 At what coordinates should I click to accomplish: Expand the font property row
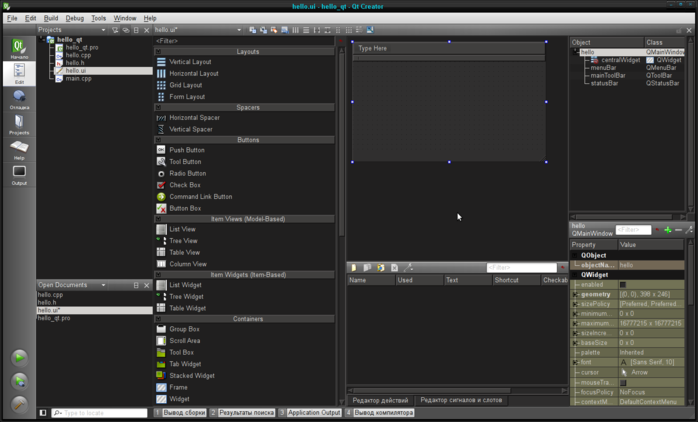coord(575,362)
